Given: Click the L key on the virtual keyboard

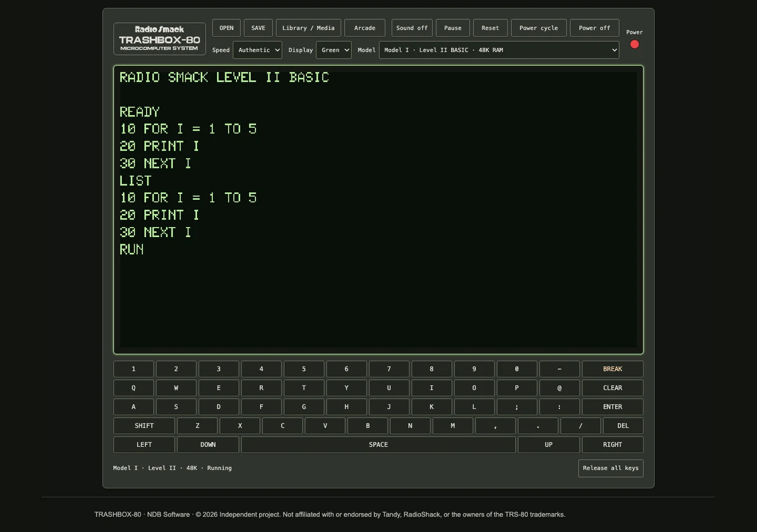Looking at the screenshot, I should tap(474, 407).
